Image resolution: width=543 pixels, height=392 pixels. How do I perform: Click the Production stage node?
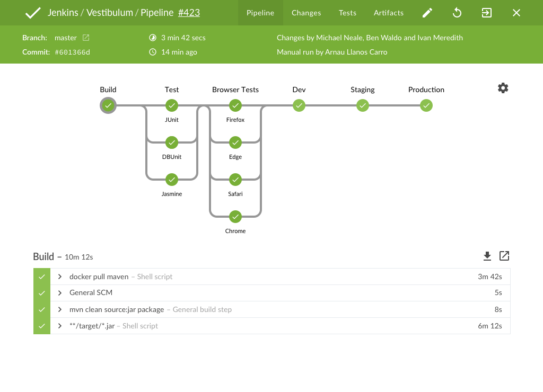426,105
